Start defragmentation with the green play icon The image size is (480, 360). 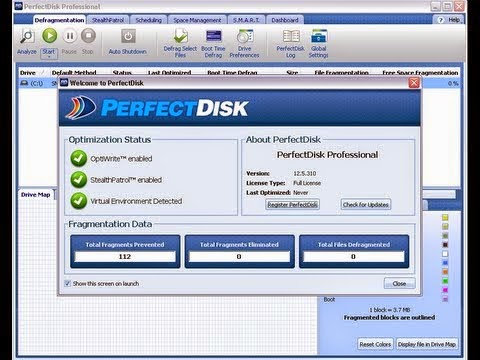pyautogui.click(x=49, y=36)
